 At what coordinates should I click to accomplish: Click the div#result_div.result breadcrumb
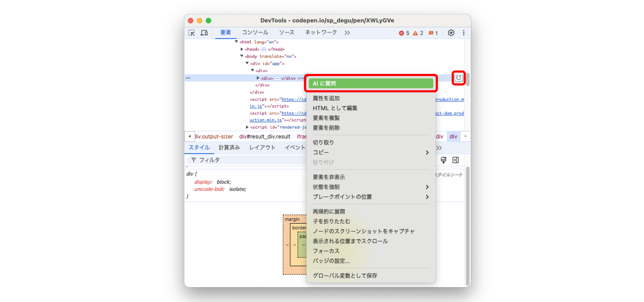[x=264, y=136]
